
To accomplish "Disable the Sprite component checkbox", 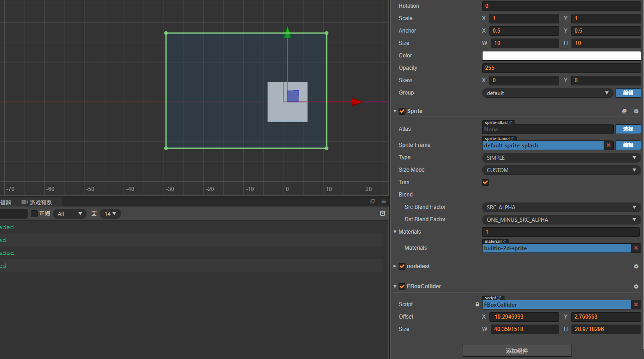I will 402,111.
